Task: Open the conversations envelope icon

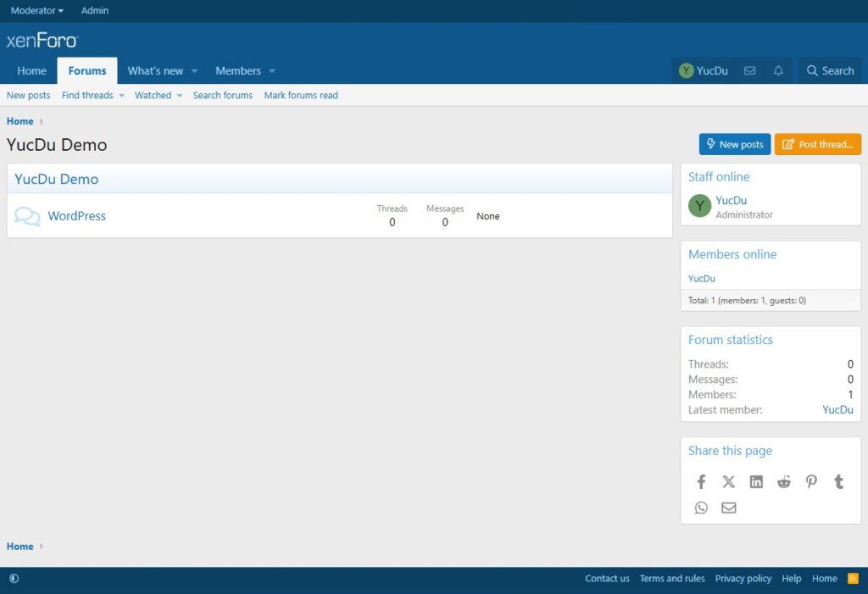Action: (749, 71)
